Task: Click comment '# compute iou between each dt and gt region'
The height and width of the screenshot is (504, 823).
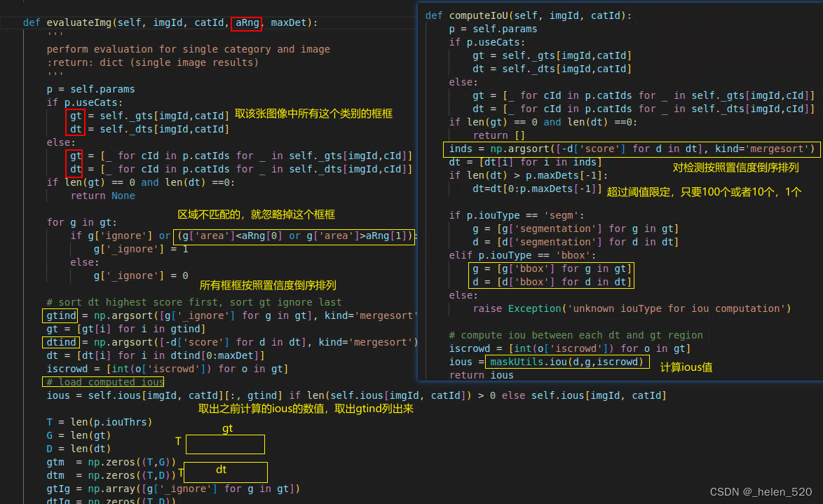Action: [x=576, y=336]
